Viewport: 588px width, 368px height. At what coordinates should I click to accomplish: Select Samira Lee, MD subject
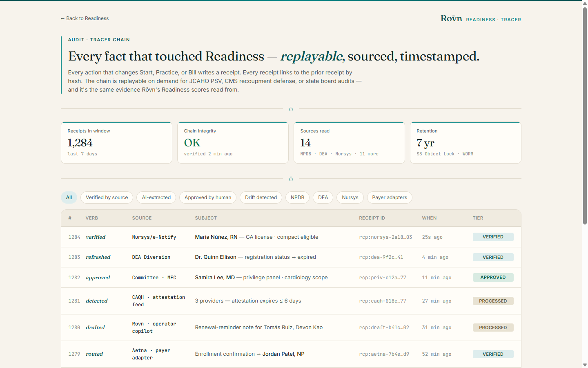coord(215,278)
